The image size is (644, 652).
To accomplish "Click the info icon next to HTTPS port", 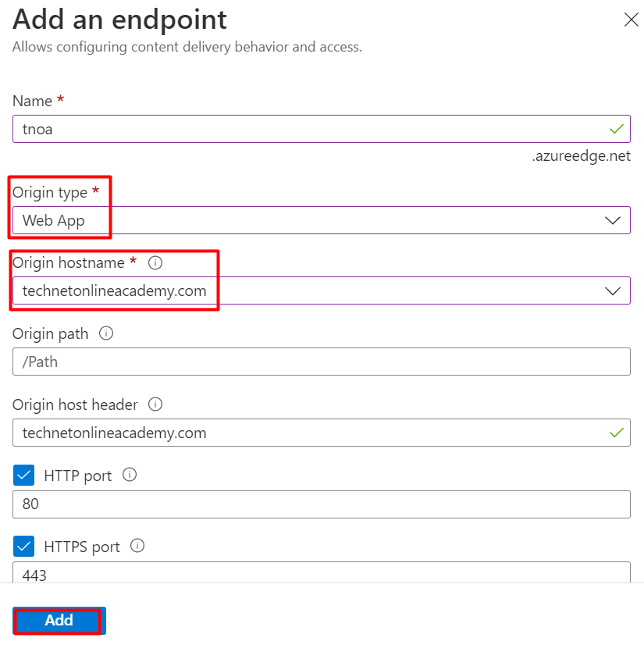I will point(137,547).
